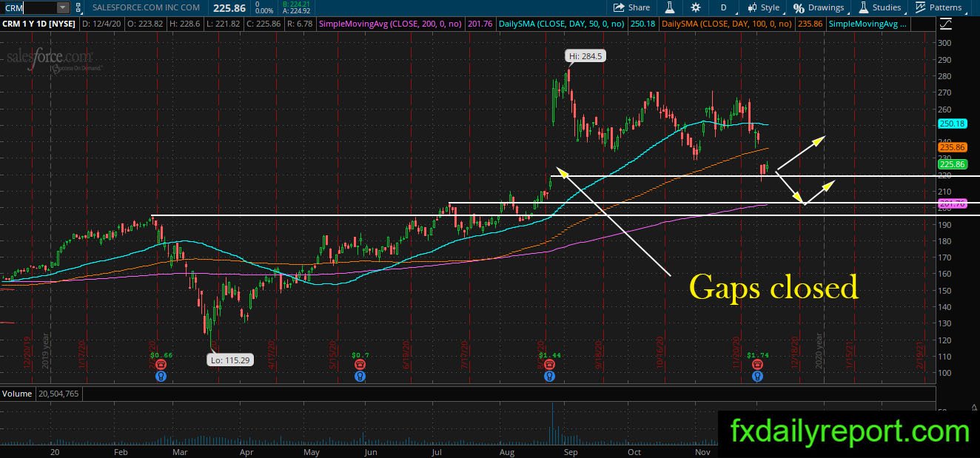The width and height of the screenshot is (980, 458).
Task: Select the SimpleMovingAvg (CLOSE, 200, 0, no) study label
Action: [392, 24]
